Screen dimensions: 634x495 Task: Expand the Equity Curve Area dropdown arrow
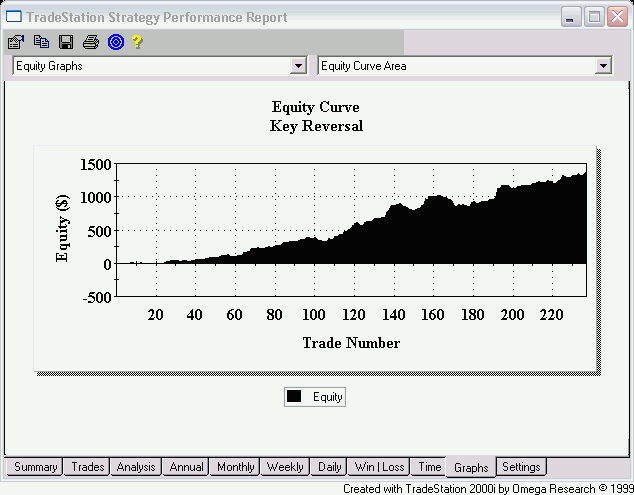tap(603, 66)
